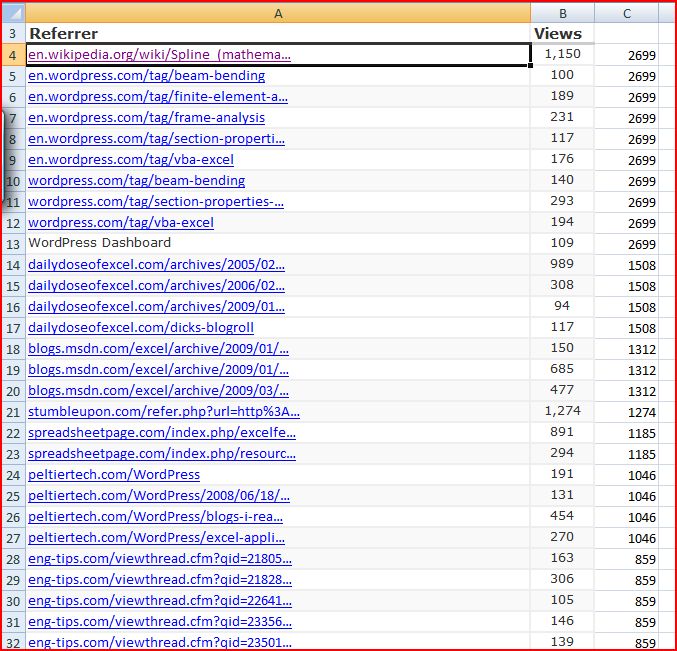Viewport: 677px width, 651px height.
Task: Select the cell showing 1,150 views
Action: 562,54
